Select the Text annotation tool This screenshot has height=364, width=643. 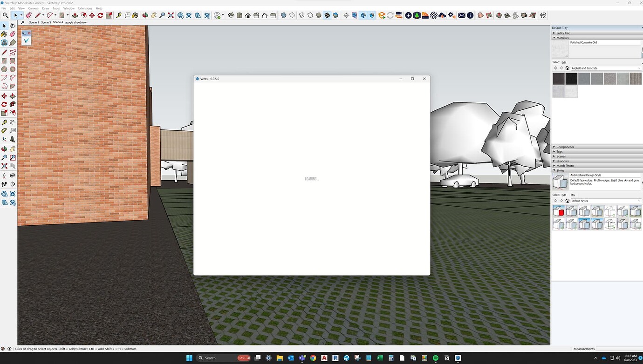pos(13,131)
